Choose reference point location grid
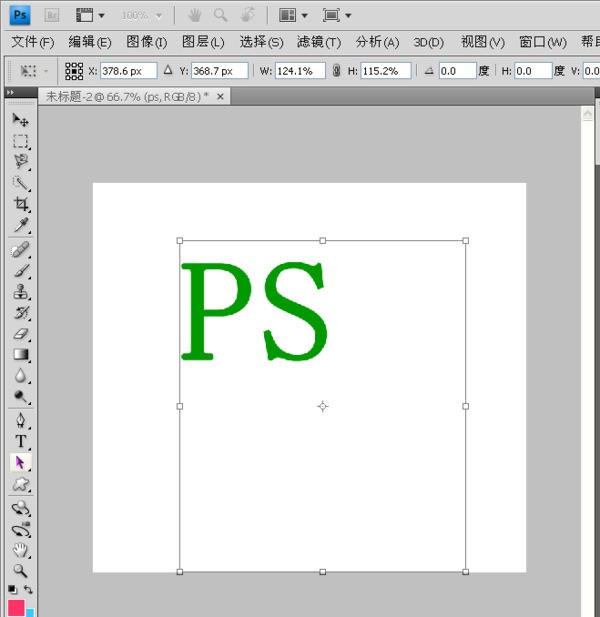The image size is (600, 617). 74,71
